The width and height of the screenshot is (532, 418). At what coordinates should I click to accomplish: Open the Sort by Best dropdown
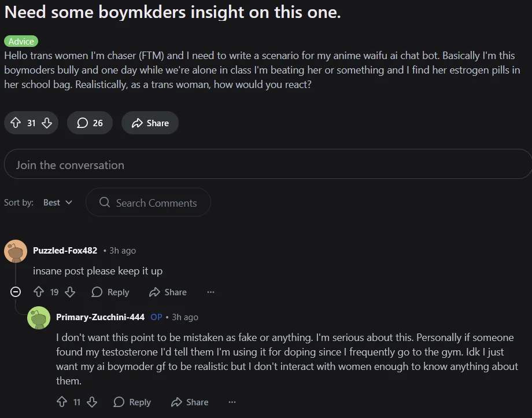click(58, 203)
